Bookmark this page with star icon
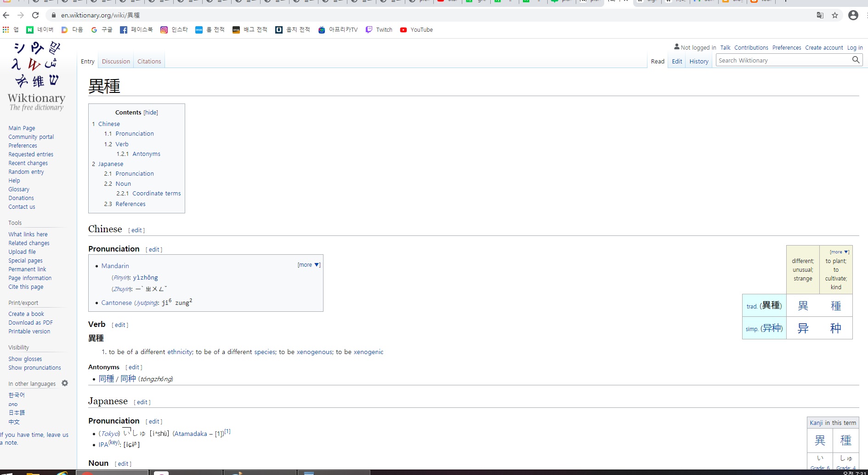The height and width of the screenshot is (475, 868). click(835, 15)
